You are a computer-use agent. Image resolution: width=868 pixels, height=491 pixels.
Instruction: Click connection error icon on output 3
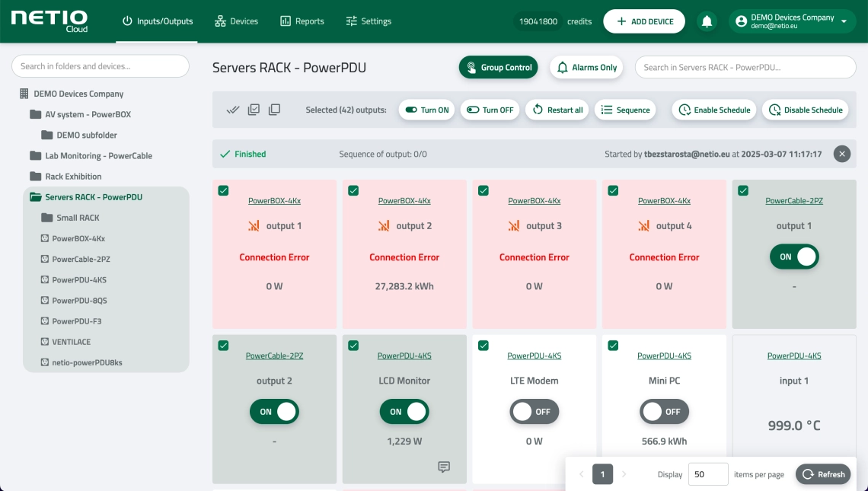point(514,226)
